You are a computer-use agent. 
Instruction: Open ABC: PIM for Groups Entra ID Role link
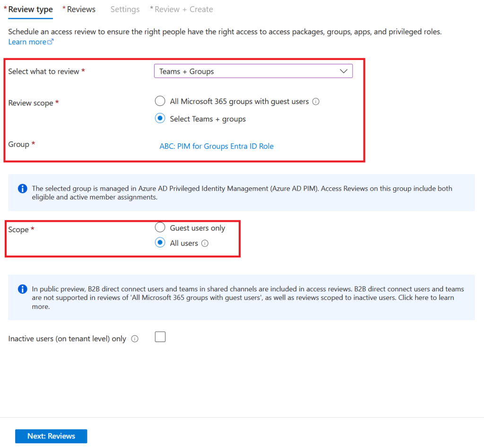click(216, 146)
